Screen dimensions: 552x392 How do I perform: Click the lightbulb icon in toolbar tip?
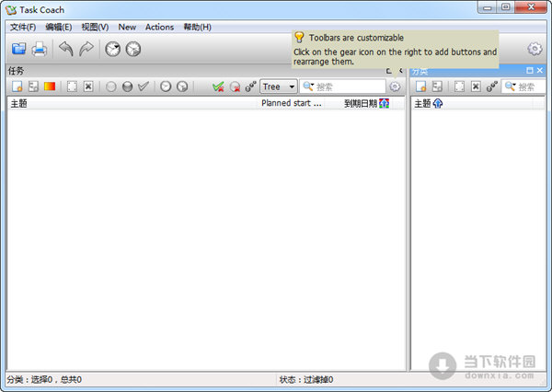tap(299, 37)
